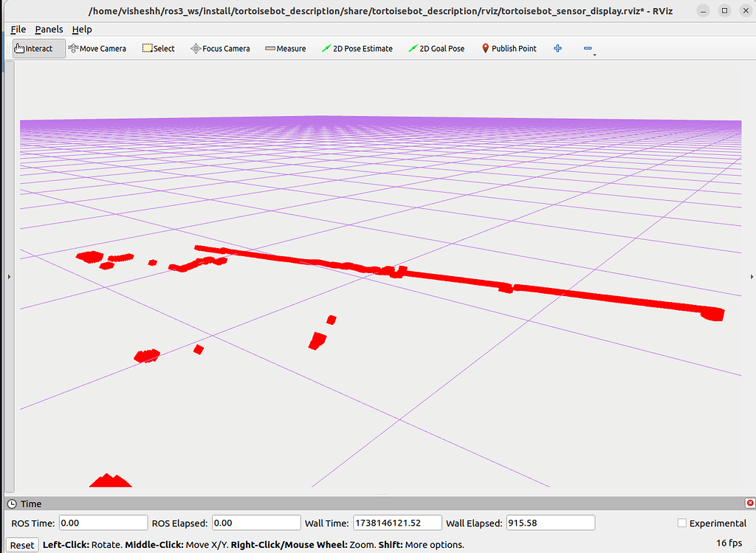Select the Measure tool
This screenshot has width=756, height=553.
(285, 48)
